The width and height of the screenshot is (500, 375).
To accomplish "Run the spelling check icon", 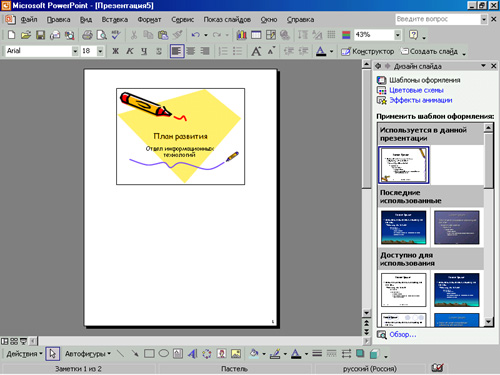I will click(116, 35).
